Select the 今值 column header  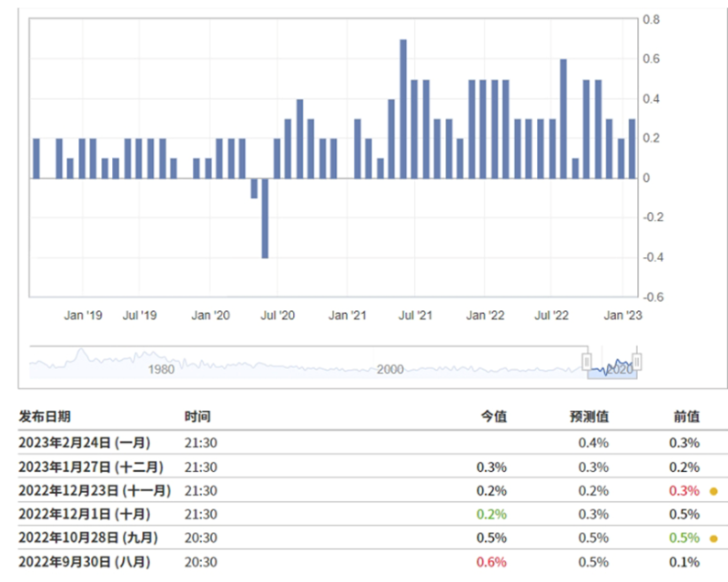point(493,416)
